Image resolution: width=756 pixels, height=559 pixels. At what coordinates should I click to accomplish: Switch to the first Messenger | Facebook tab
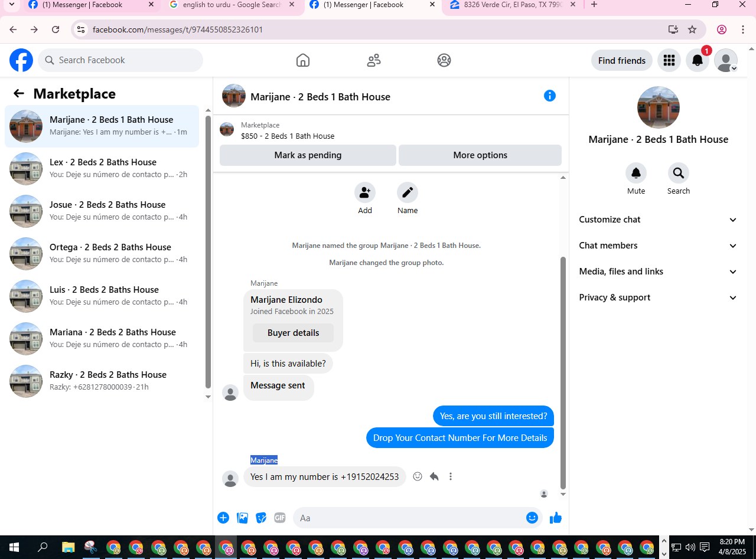coord(92,5)
